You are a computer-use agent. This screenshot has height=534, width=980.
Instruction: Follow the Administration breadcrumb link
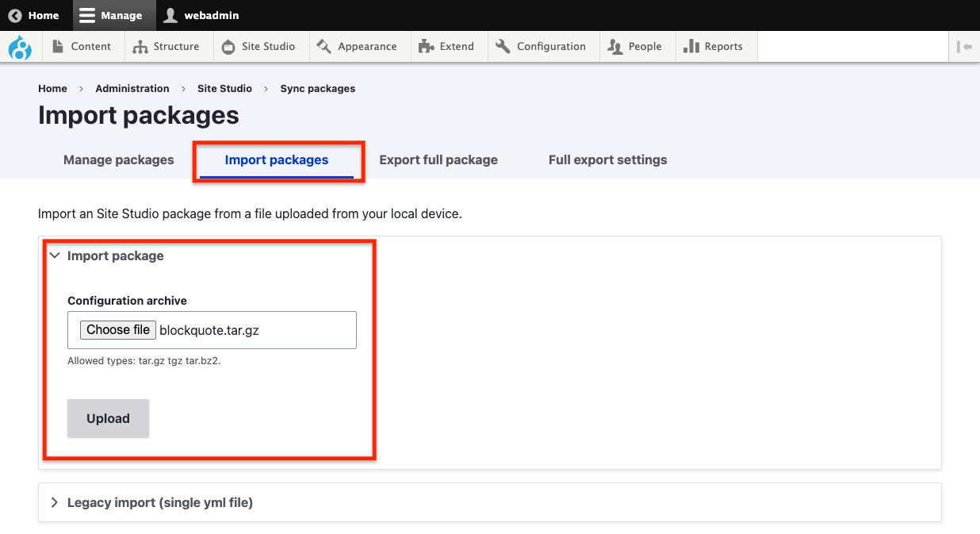coord(132,89)
